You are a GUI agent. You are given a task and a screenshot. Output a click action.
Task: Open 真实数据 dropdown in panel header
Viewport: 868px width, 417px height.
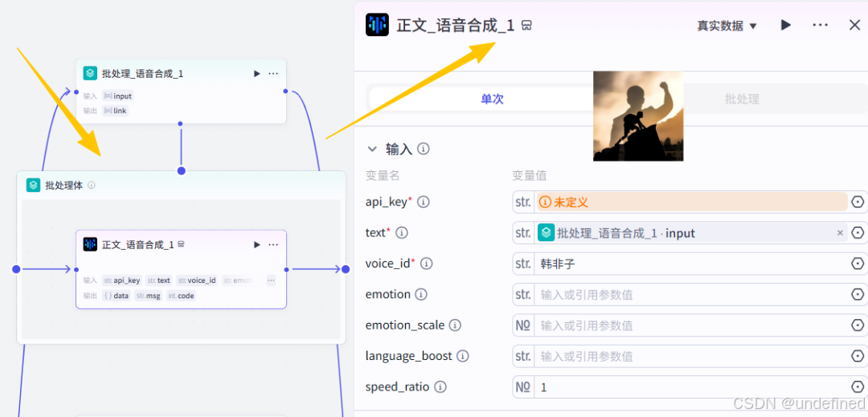[x=727, y=26]
